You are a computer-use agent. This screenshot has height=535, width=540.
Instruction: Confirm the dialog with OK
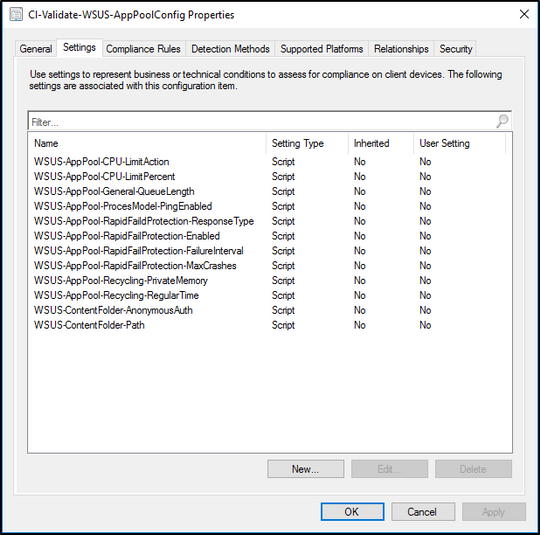click(x=352, y=512)
